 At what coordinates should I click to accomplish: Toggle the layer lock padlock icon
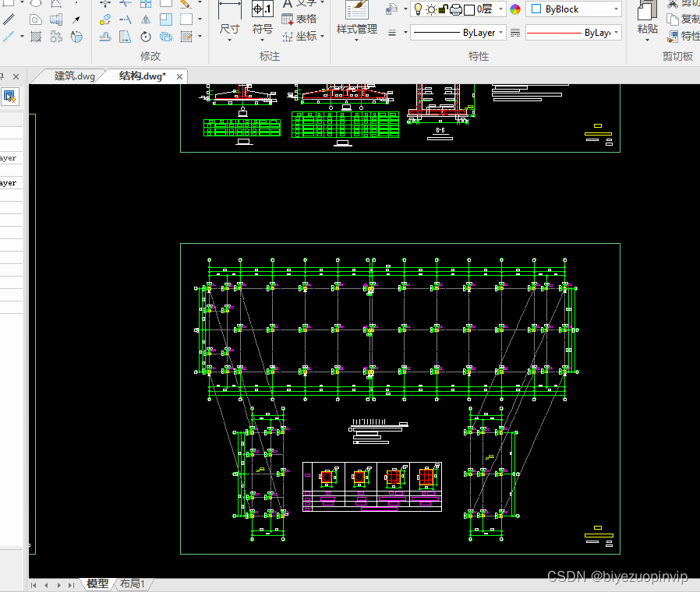point(443,9)
